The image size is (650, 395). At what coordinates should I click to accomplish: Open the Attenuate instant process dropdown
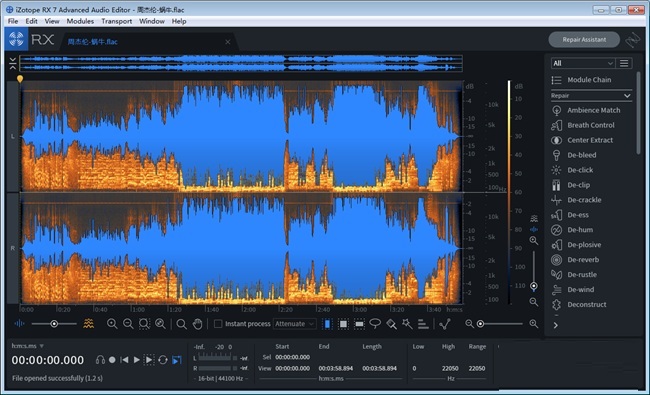tap(295, 324)
